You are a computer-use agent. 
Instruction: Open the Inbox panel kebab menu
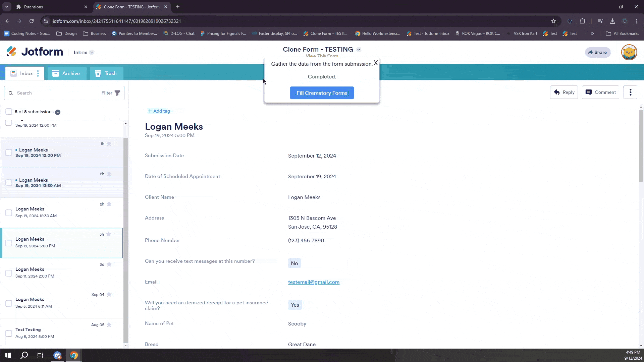coord(38,73)
